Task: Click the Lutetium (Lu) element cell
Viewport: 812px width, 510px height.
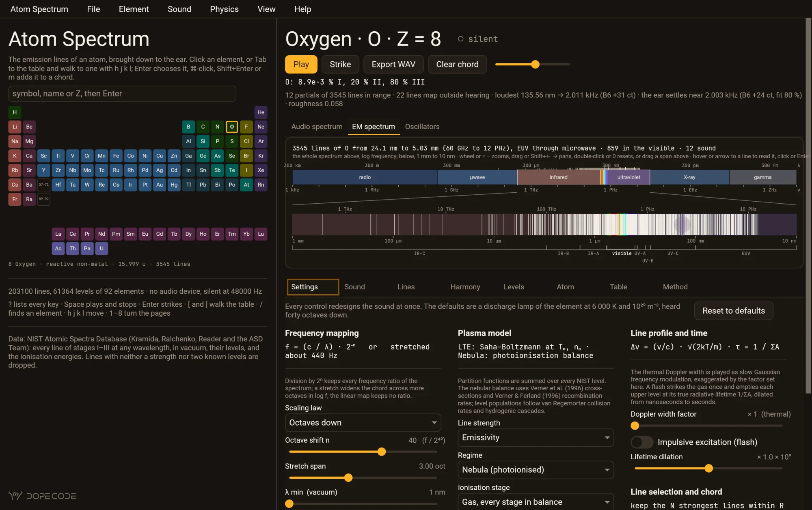Action: [x=261, y=234]
